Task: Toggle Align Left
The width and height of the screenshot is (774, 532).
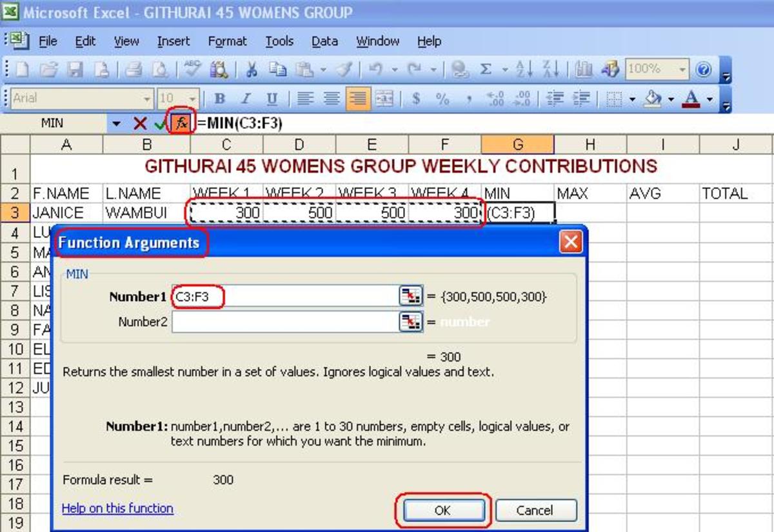Action: coord(305,99)
